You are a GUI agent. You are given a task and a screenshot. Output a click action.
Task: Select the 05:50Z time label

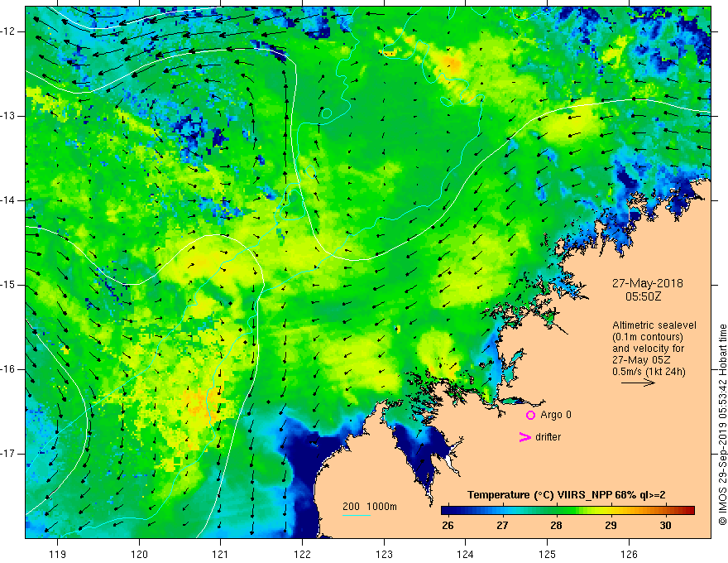pyautogui.click(x=643, y=296)
